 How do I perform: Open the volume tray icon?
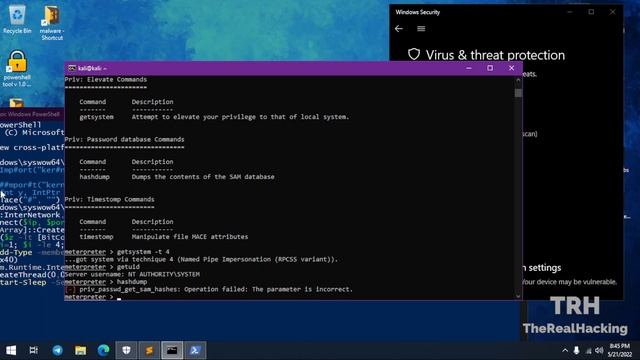[x=599, y=350]
